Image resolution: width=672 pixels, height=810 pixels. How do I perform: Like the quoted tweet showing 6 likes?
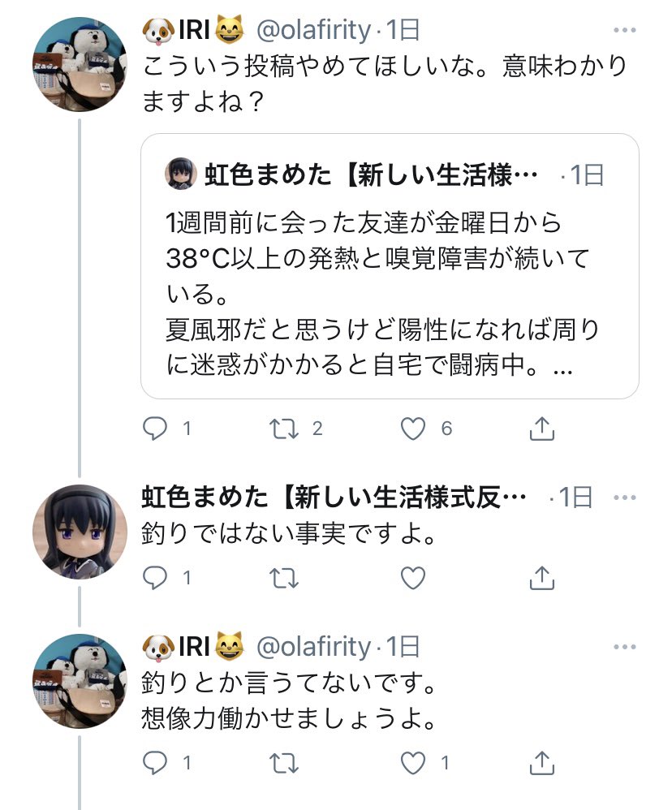click(x=412, y=429)
